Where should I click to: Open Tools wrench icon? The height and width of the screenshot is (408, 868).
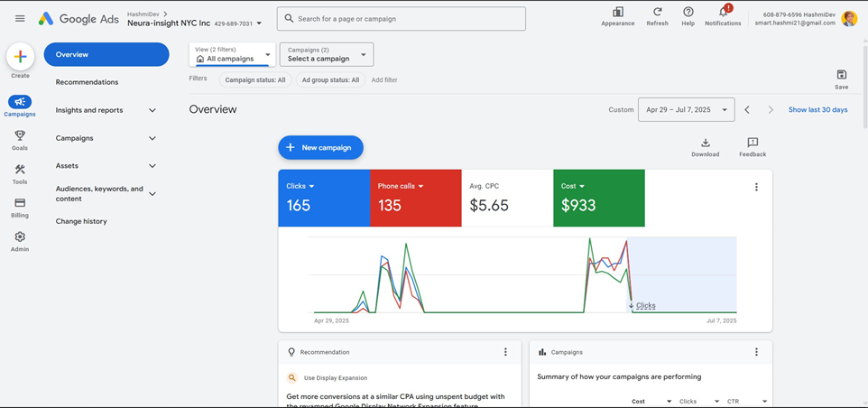[x=20, y=170]
